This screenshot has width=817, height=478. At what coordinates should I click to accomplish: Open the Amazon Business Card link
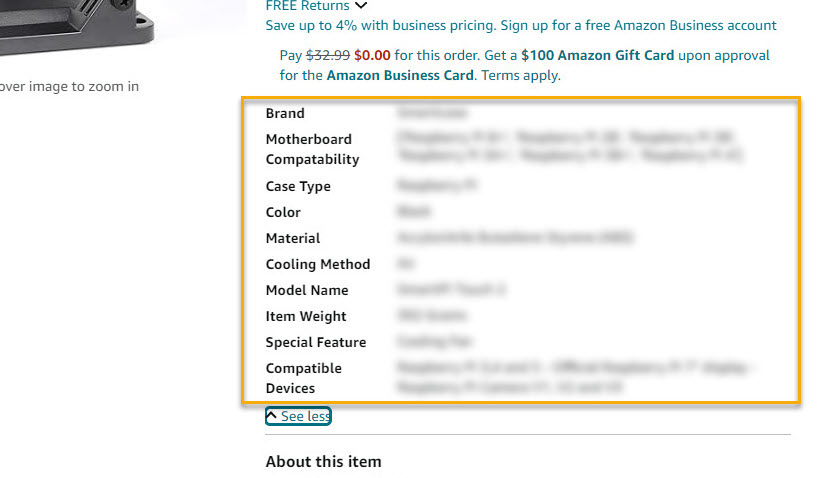click(400, 76)
